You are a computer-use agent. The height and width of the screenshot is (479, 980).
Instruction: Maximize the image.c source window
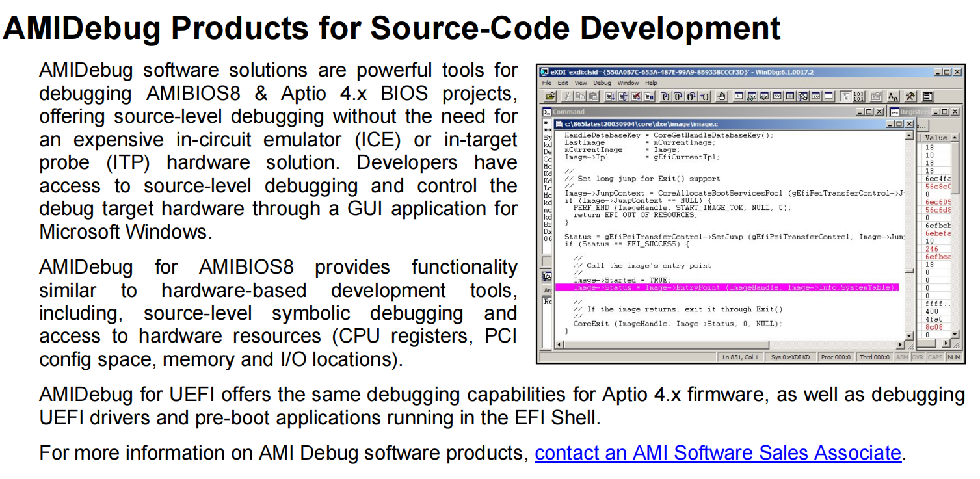pos(899,123)
